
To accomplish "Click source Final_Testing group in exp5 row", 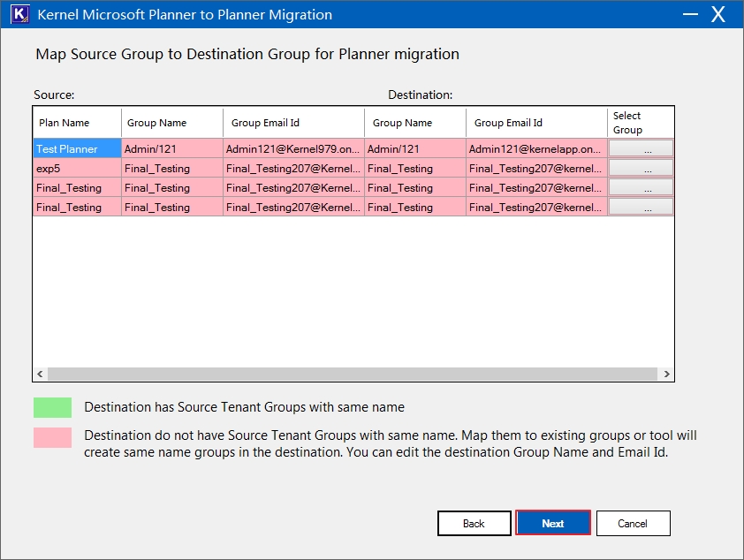I will click(172, 169).
